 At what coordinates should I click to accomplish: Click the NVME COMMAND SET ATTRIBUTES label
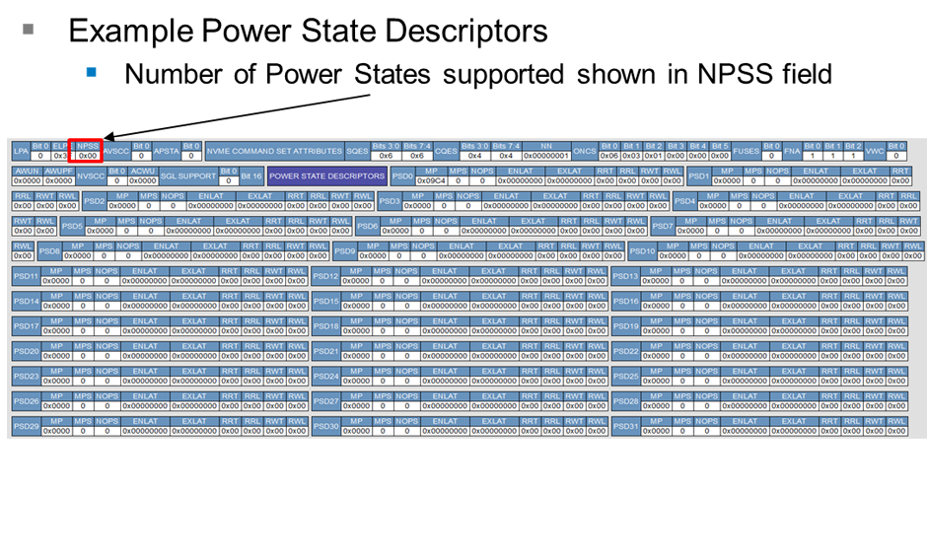pyautogui.click(x=274, y=151)
